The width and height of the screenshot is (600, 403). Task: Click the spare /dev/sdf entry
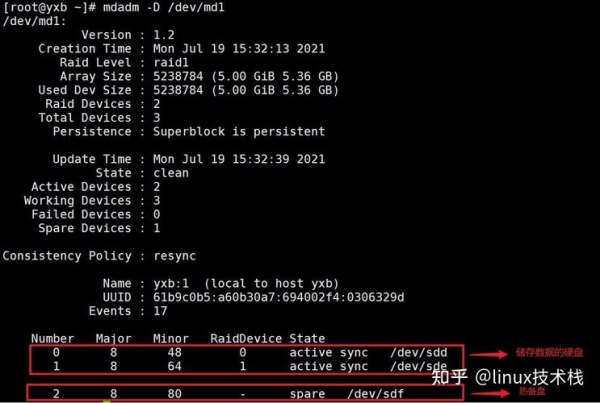(346, 393)
